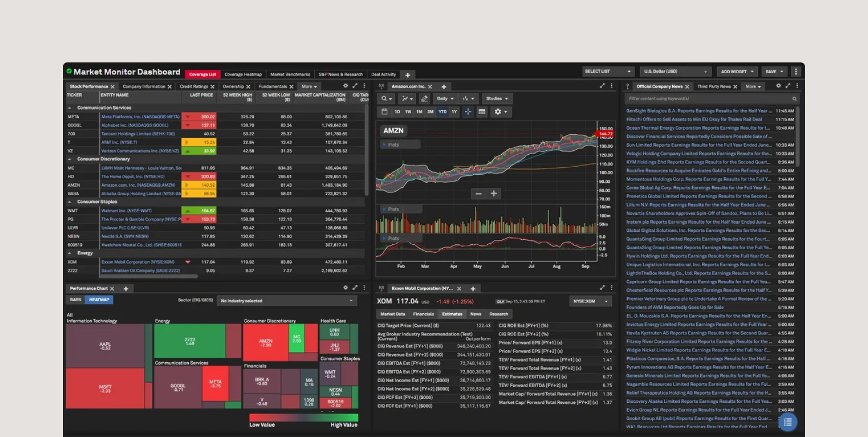Close the Credit Ratings tab
The width and height of the screenshot is (868, 437).
[213, 87]
